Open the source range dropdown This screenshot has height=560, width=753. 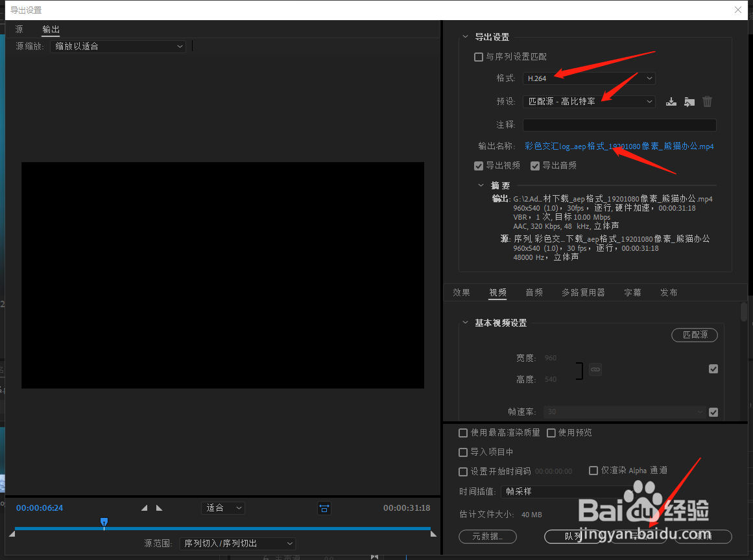[238, 544]
